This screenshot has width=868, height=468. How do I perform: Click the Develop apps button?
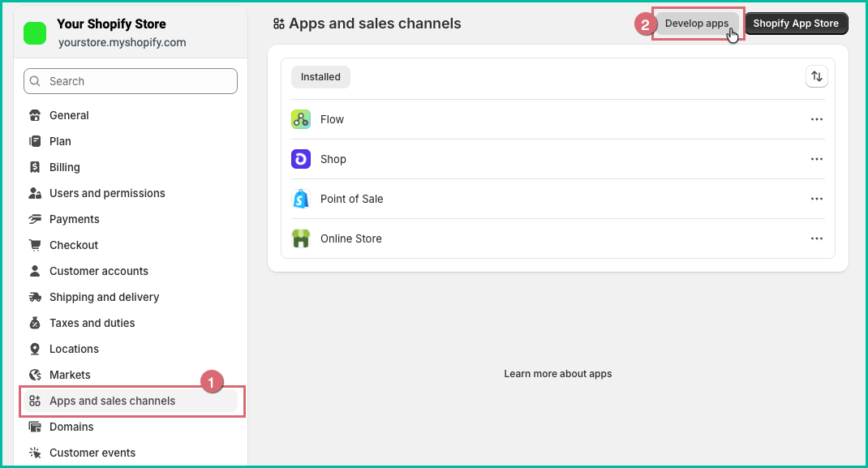coord(696,24)
